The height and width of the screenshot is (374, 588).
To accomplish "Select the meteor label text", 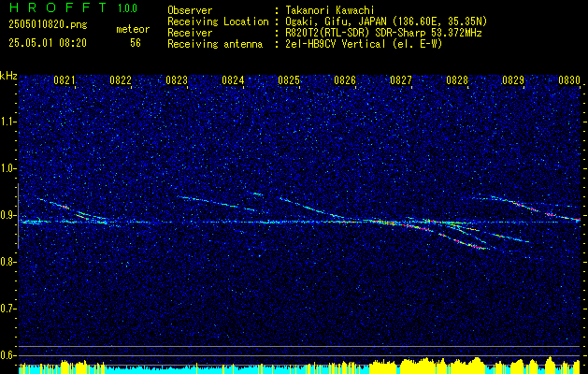I will pyautogui.click(x=133, y=29).
